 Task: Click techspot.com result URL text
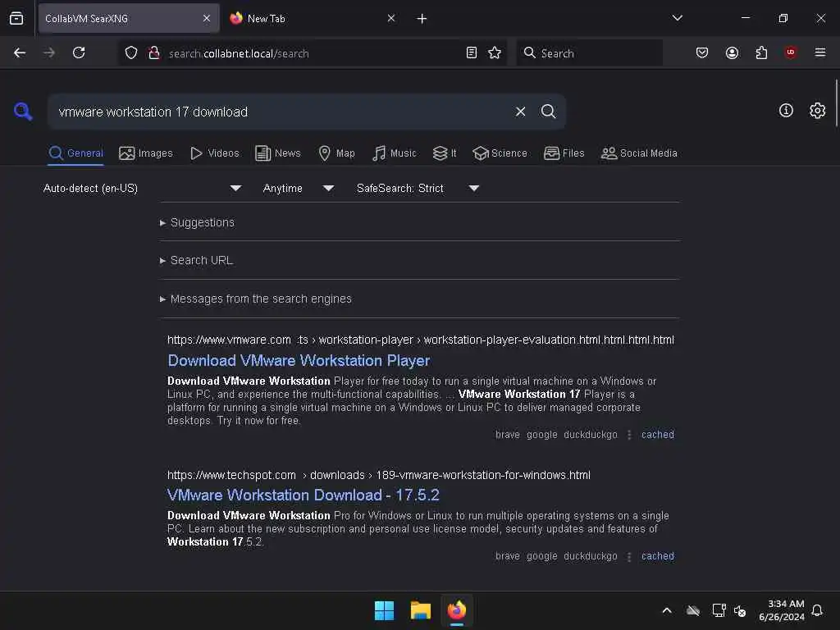point(379,475)
